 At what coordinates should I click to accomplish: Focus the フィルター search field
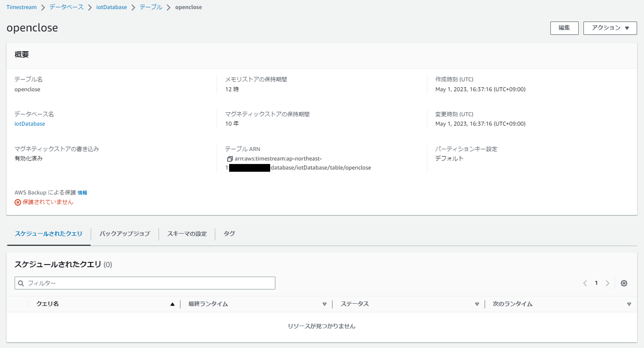tap(150, 283)
